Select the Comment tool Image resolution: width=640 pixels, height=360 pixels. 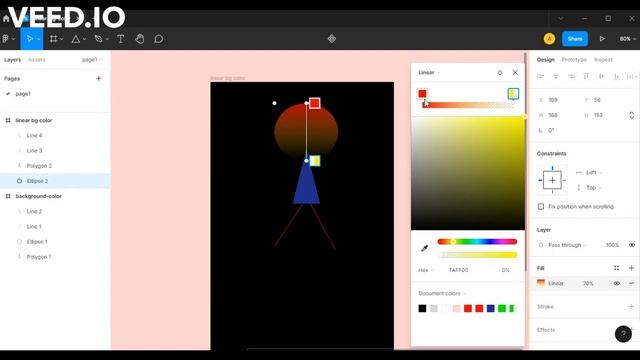coord(159,39)
